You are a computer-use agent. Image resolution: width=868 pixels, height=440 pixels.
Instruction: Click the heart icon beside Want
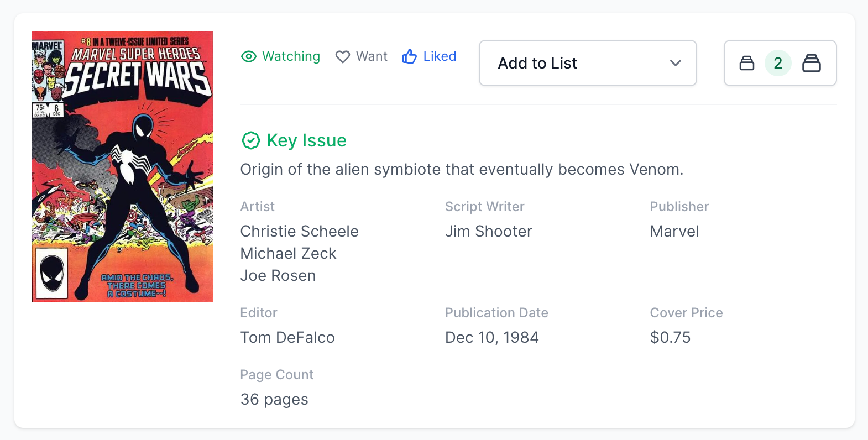click(343, 56)
